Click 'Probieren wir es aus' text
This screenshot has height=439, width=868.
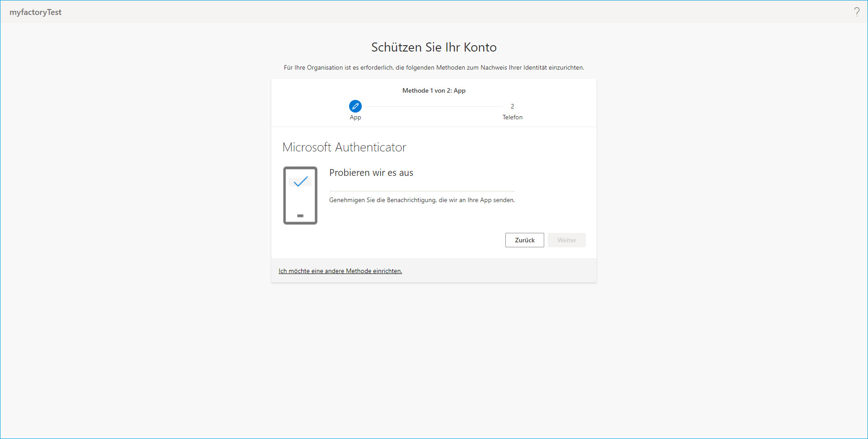[371, 173]
